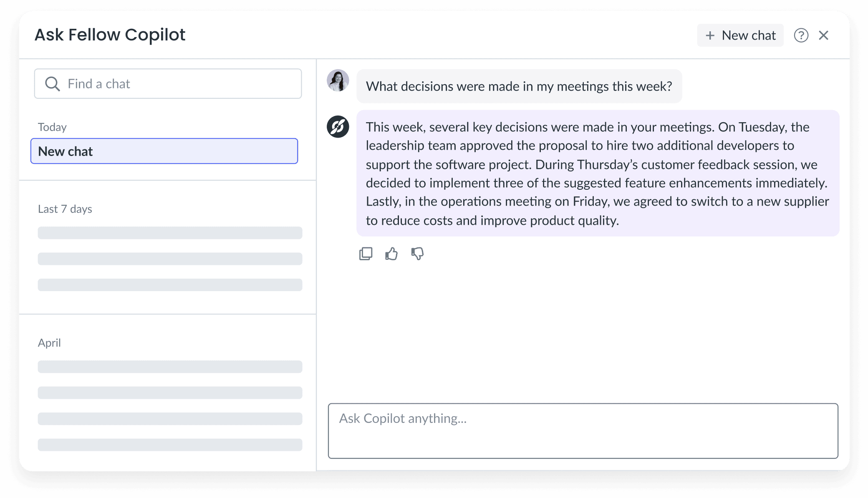Viewport: 868px width, 498px height.
Task: Open first chat under April
Action: [x=170, y=367]
